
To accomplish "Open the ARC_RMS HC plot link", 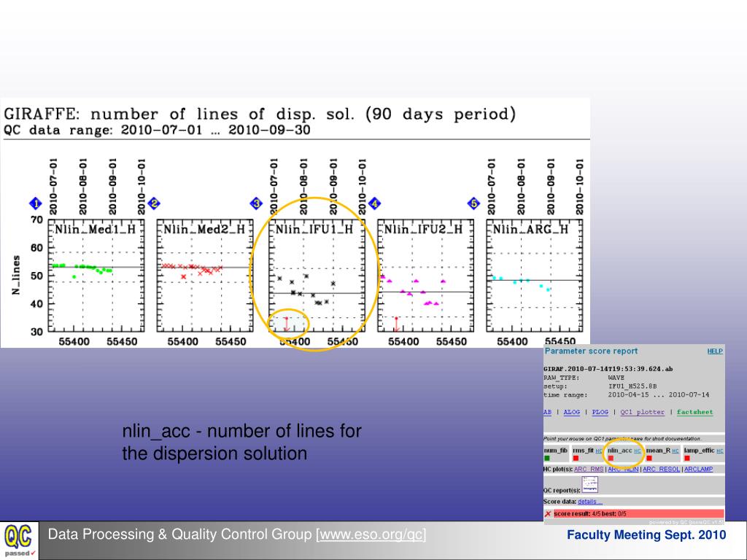I will pos(589,469).
